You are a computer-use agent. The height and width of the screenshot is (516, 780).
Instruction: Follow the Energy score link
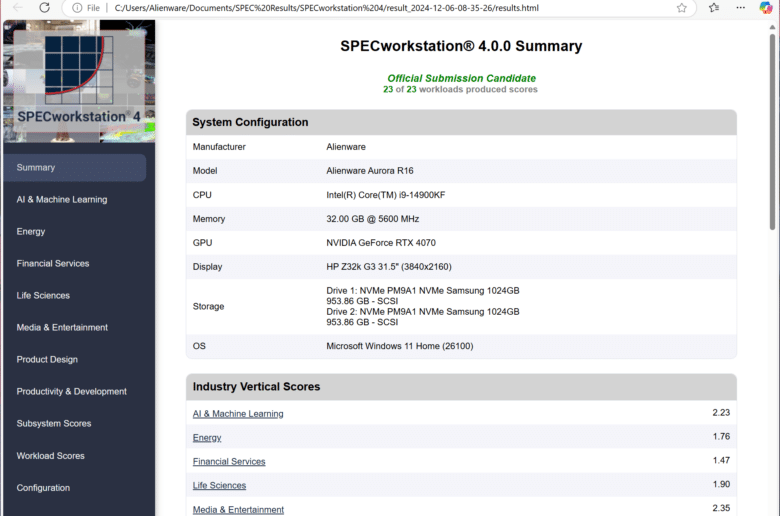[x=207, y=437]
